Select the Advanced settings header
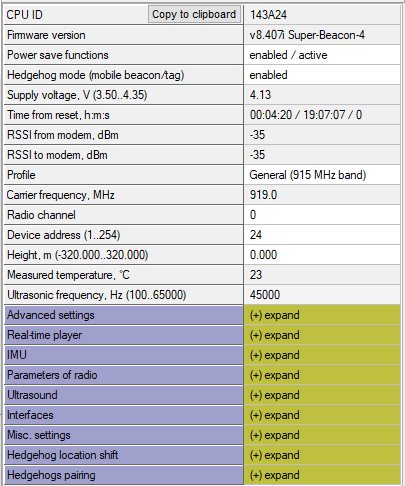This screenshot has width=405, height=486. (124, 315)
